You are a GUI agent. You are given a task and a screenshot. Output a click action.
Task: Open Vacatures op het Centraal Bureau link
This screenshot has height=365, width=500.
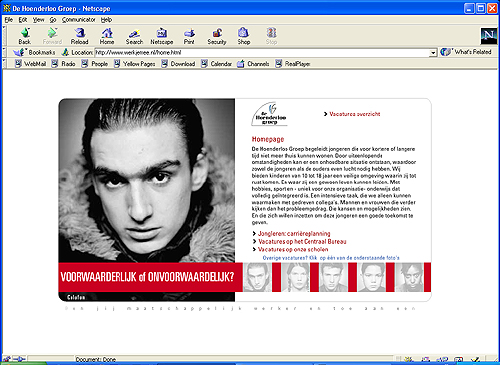coord(302,242)
